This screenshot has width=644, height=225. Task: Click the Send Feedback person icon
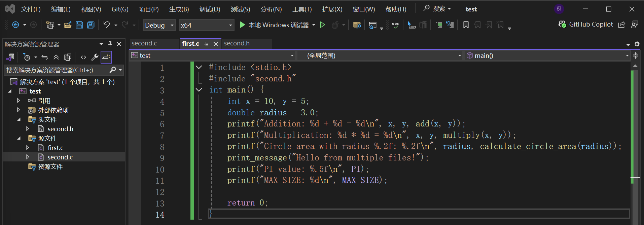pyautogui.click(x=634, y=25)
